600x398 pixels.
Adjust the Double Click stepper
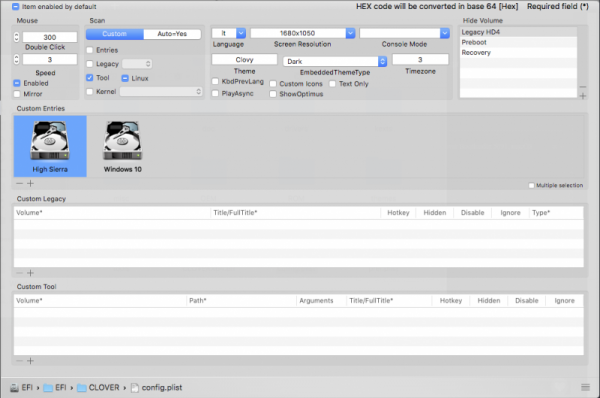click(x=16, y=37)
